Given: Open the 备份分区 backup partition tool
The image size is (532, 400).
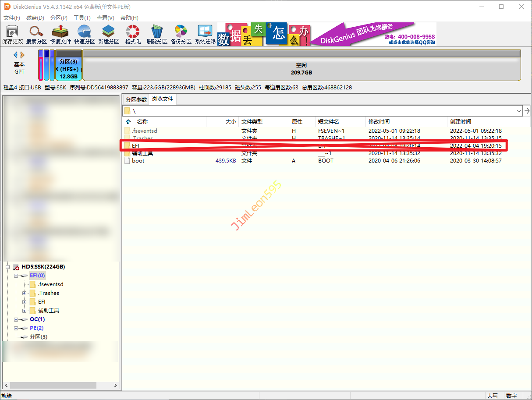Looking at the screenshot, I should click(x=181, y=34).
